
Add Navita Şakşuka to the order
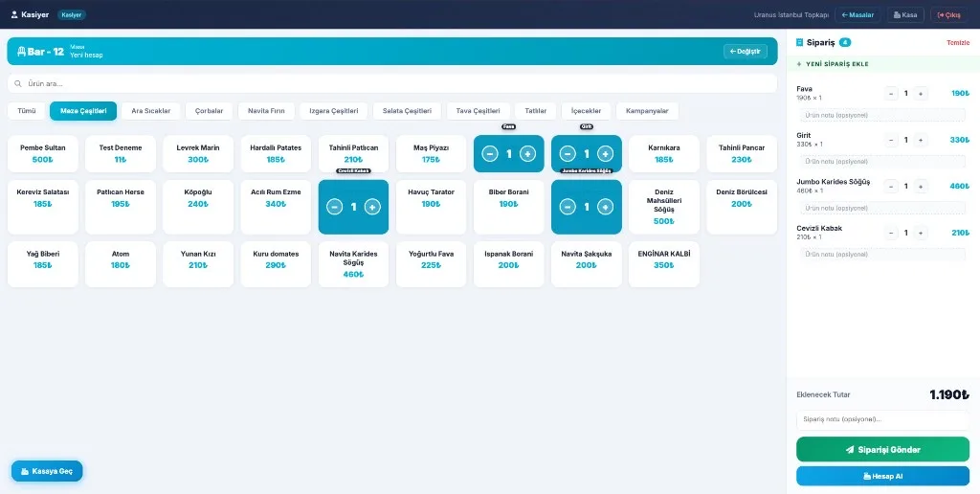(x=587, y=264)
